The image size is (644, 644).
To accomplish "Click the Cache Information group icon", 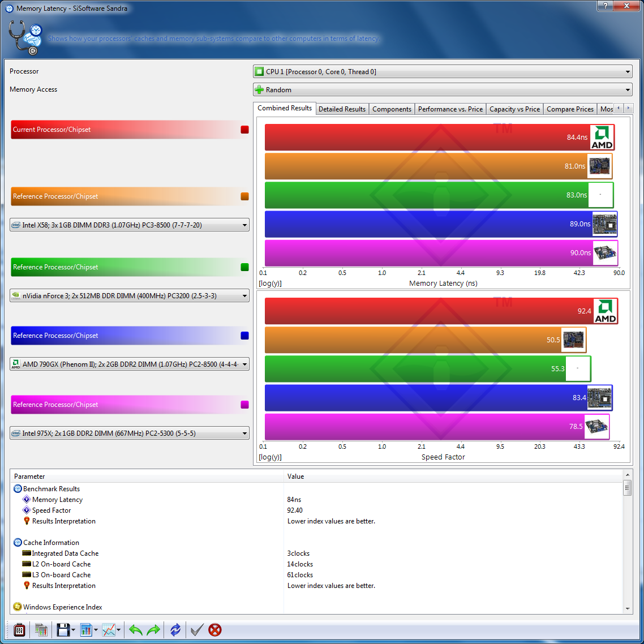I will coord(18,543).
